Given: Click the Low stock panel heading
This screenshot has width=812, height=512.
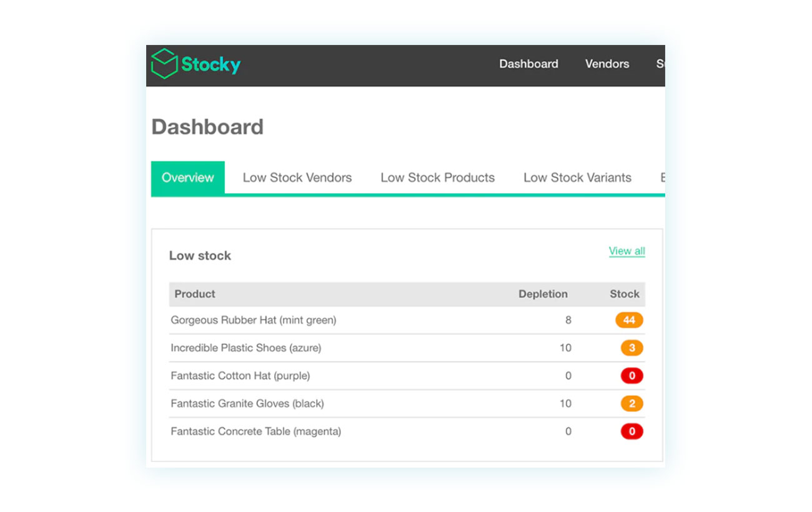Looking at the screenshot, I should pos(200,256).
